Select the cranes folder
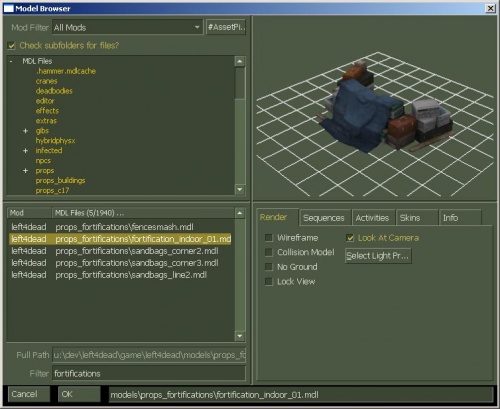The width and height of the screenshot is (500, 409). 46,81
